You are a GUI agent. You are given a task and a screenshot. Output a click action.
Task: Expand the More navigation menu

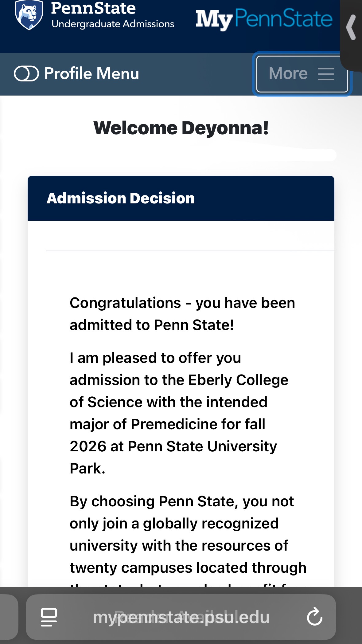click(x=288, y=74)
